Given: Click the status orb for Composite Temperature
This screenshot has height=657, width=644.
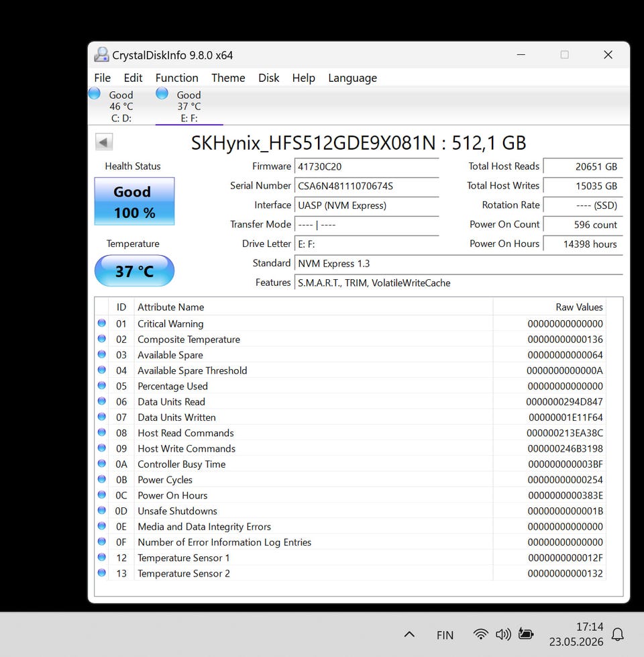Looking at the screenshot, I should pos(102,338).
